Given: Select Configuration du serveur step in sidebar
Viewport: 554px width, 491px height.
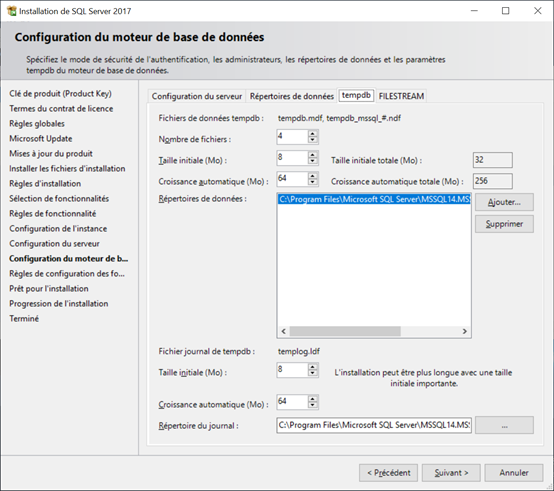Looking at the screenshot, I should [x=54, y=244].
